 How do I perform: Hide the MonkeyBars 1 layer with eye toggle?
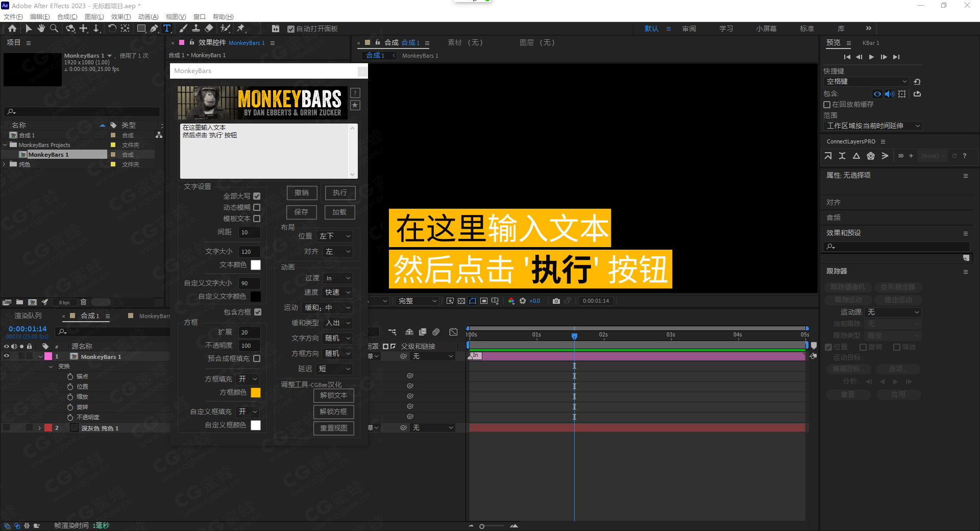(7, 356)
